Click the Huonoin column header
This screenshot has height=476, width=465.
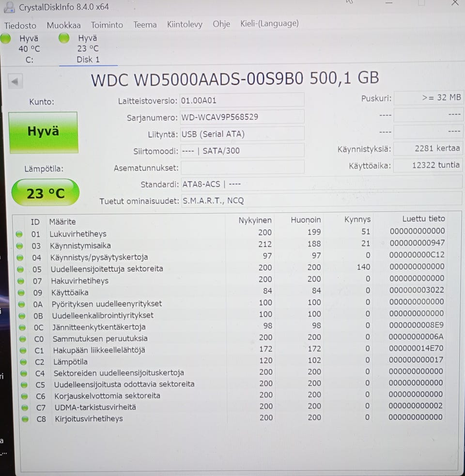point(306,220)
